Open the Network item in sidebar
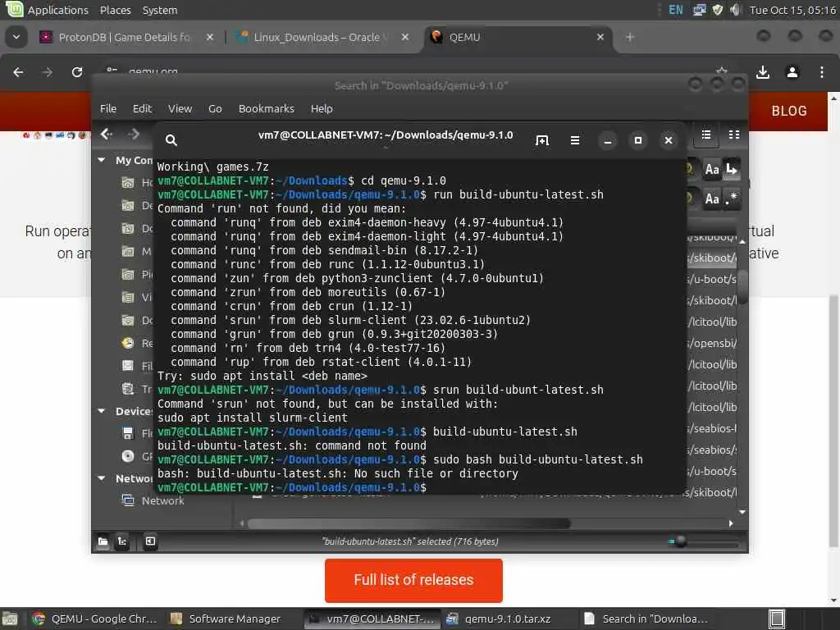The width and height of the screenshot is (840, 630). pos(163,500)
